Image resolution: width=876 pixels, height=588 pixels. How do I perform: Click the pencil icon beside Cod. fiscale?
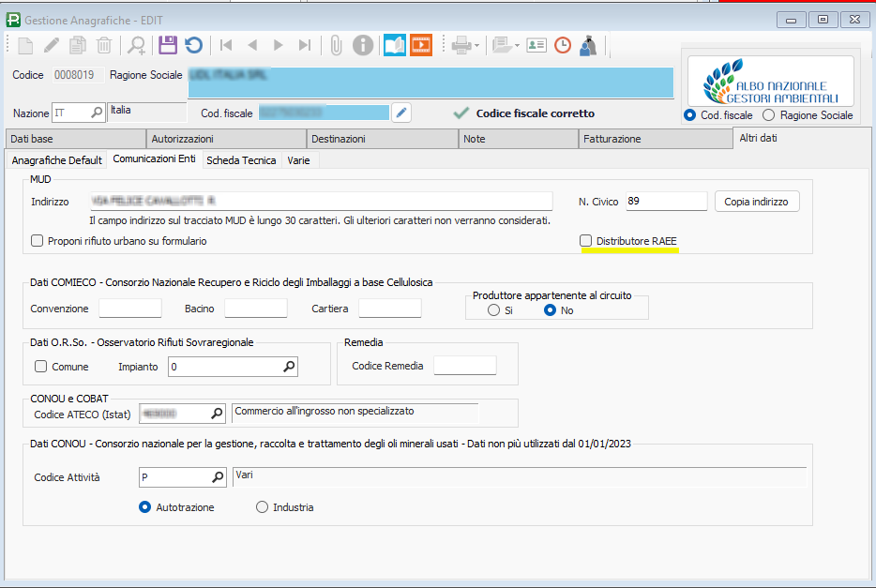coord(401,113)
